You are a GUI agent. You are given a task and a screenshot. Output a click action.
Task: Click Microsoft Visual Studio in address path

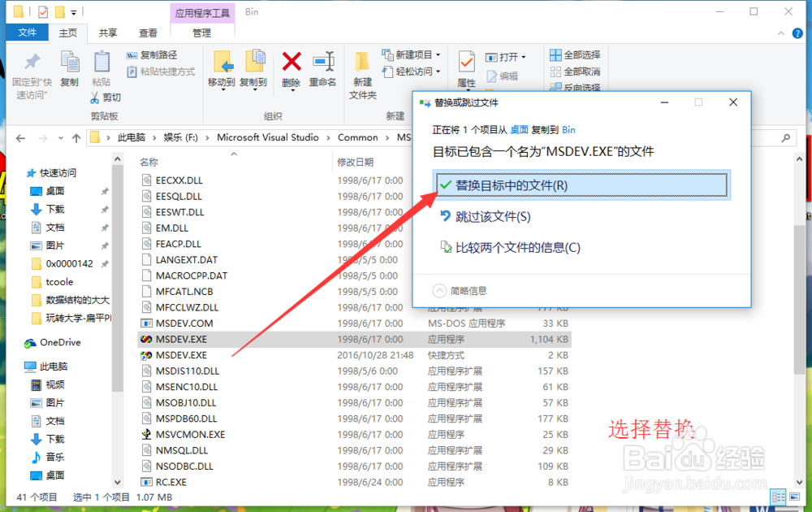[268, 137]
